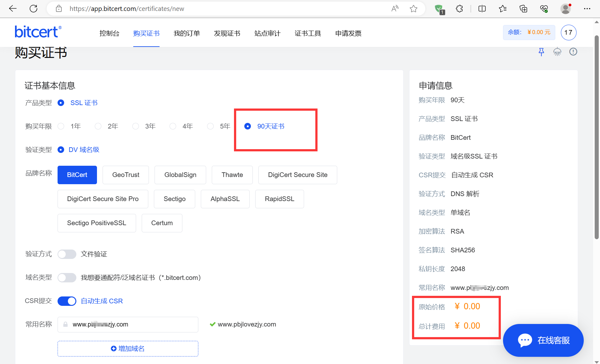Image resolution: width=600 pixels, height=364 pixels.
Task: Open the 我的订单 menu tab
Action: click(187, 33)
